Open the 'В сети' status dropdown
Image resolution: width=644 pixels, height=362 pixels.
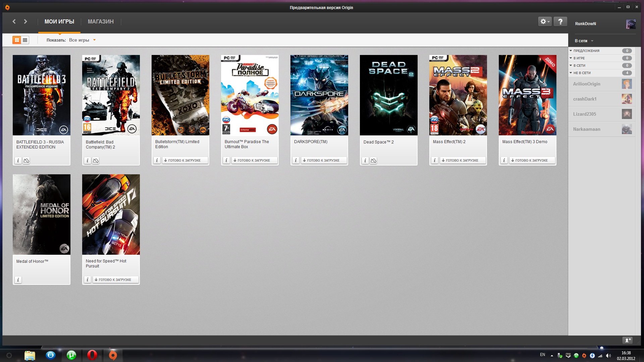(584, 41)
